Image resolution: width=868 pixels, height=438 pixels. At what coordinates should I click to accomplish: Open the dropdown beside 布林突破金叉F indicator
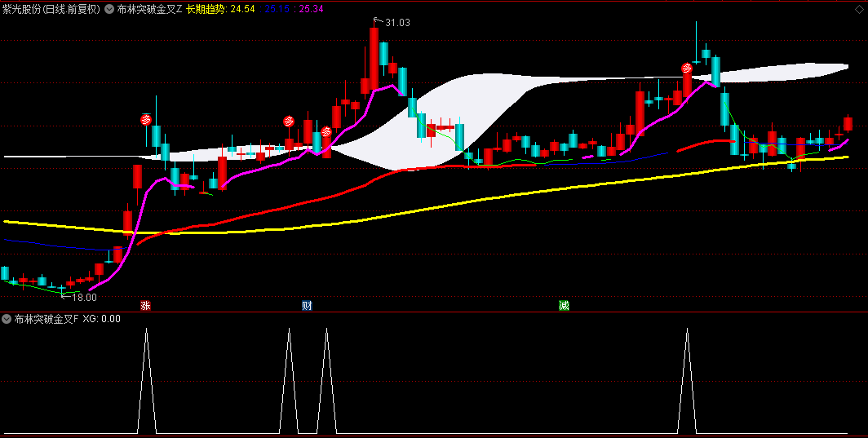pos(7,318)
